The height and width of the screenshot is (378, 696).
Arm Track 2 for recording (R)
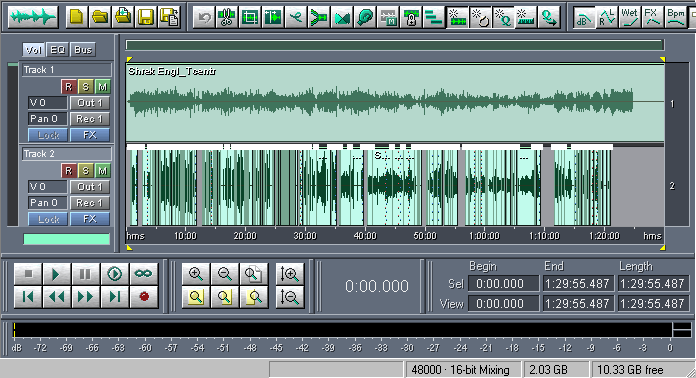click(x=69, y=171)
